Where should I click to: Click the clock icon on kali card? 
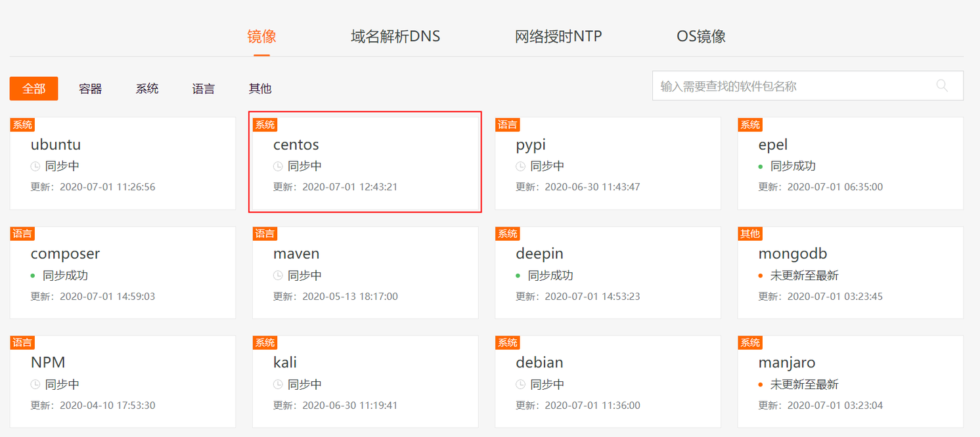(x=278, y=385)
